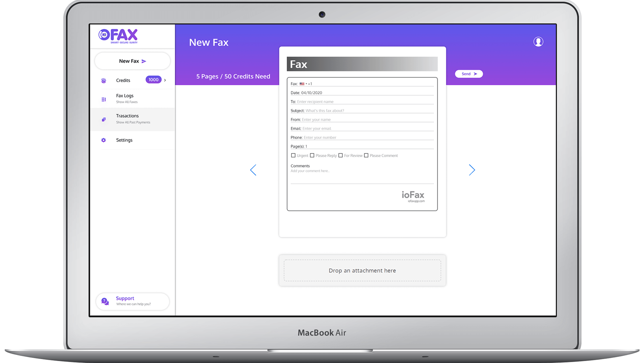Check the For Review checkbox
This screenshot has height=363, width=644.
click(341, 155)
